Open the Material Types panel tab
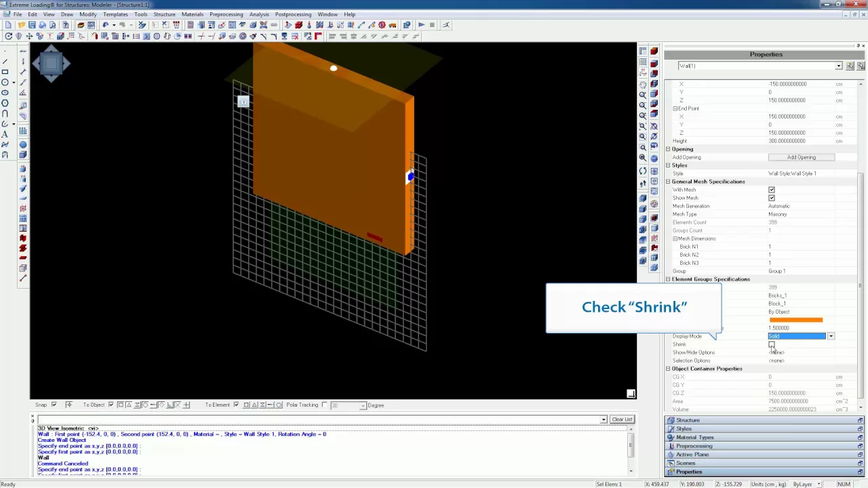This screenshot has width=868, height=488. [x=764, y=437]
